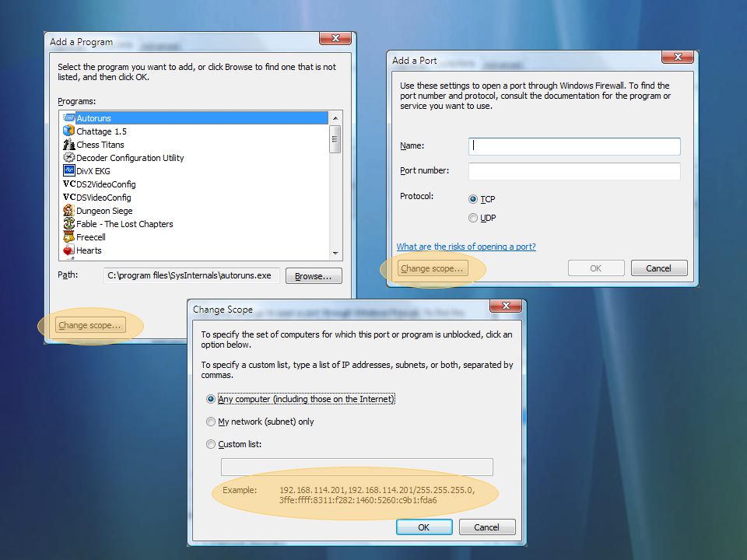
Task: Click the Programs list scrollbar thumb
Action: coord(335,139)
